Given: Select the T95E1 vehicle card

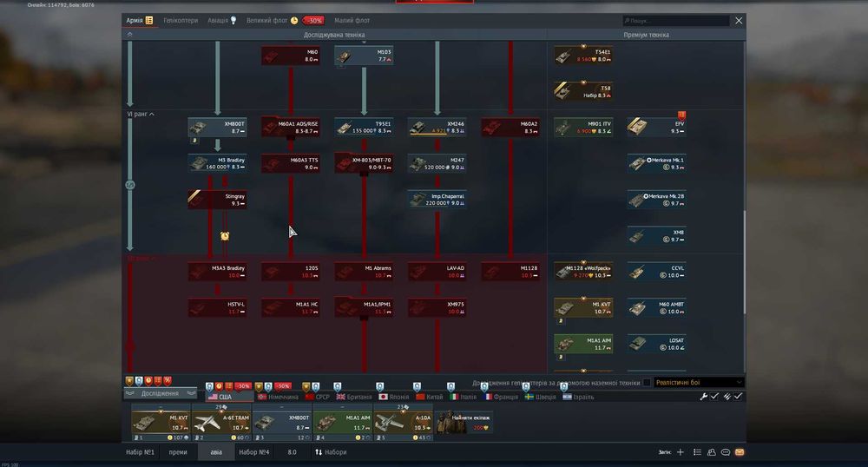Looking at the screenshot, I should 364,128.
